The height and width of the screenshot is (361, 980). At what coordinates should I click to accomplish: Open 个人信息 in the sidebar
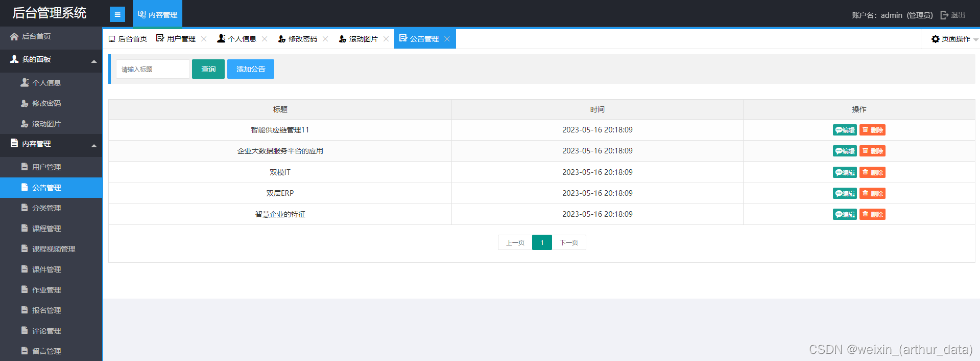point(51,83)
